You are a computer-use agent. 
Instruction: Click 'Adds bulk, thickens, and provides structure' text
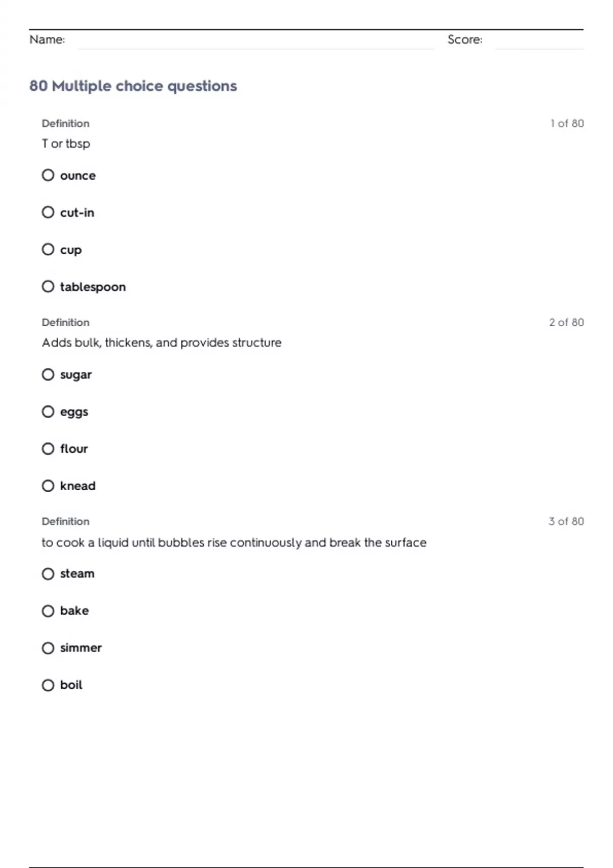point(161,343)
